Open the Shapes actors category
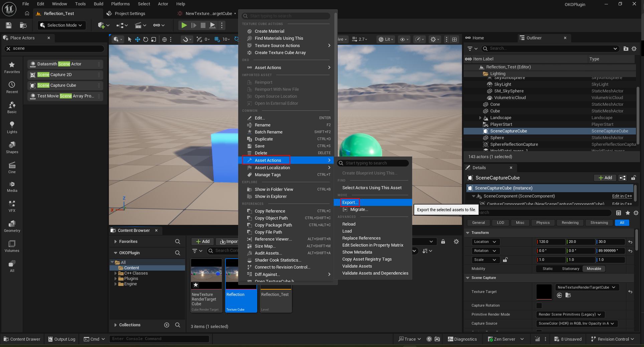The height and width of the screenshot is (347, 644). click(12, 147)
